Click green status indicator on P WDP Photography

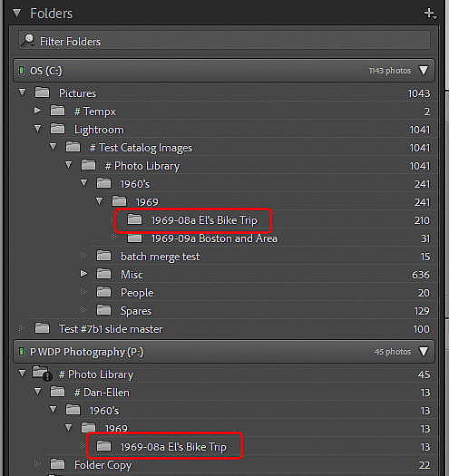pos(21,352)
